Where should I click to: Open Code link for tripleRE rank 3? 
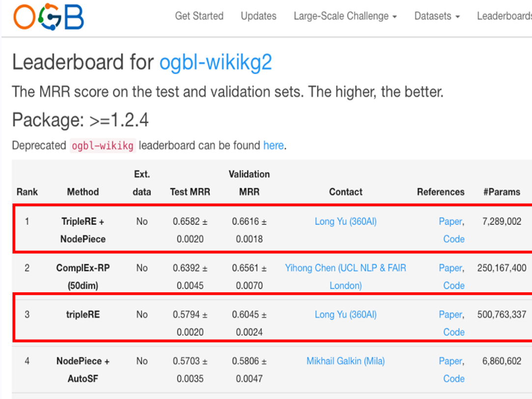[x=453, y=332]
